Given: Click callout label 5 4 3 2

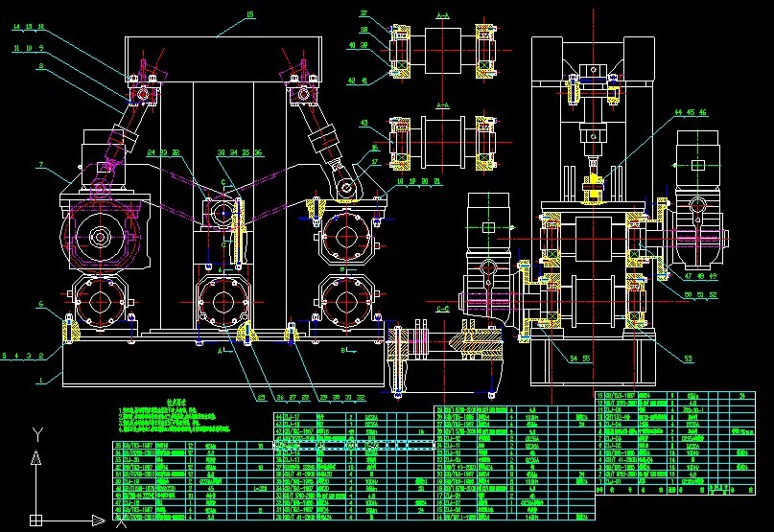Looking at the screenshot, I should pos(21,356).
